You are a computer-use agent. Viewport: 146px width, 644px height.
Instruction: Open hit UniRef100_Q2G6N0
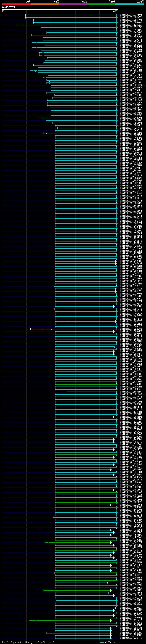[x=131, y=636]
